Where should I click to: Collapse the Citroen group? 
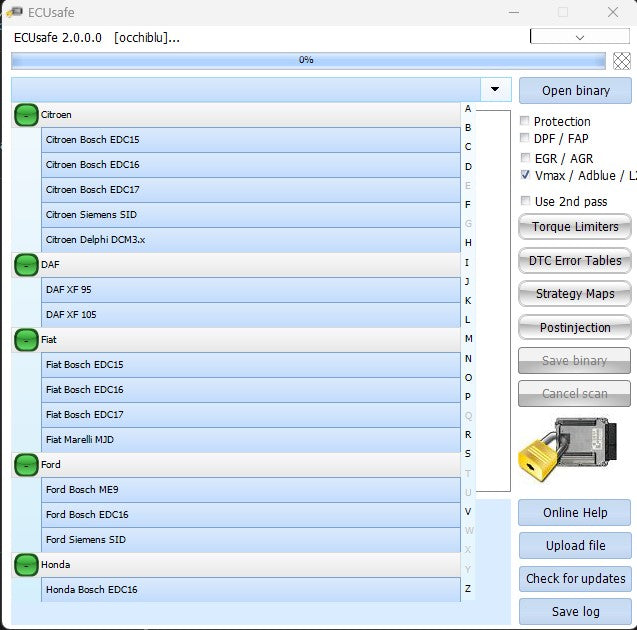26,115
